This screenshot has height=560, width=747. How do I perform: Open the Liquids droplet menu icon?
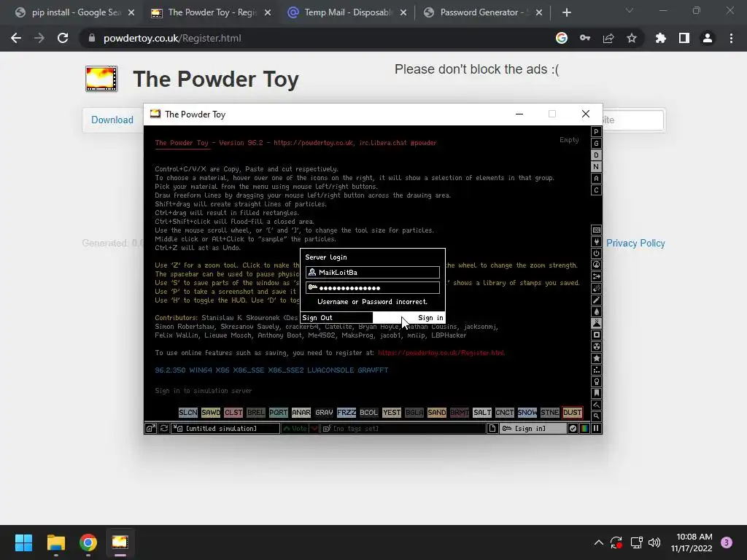(596, 311)
